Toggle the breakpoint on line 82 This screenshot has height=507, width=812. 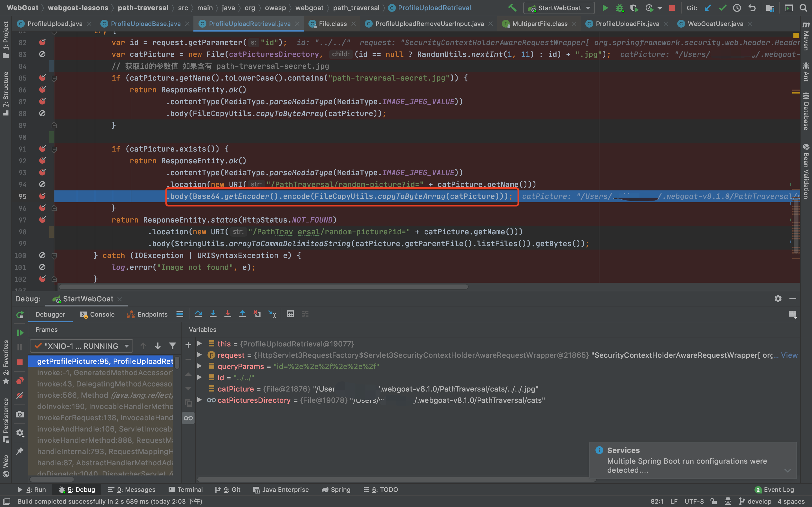point(42,42)
